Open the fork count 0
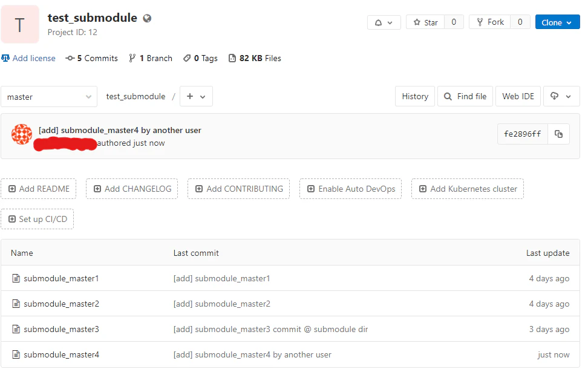 click(520, 22)
